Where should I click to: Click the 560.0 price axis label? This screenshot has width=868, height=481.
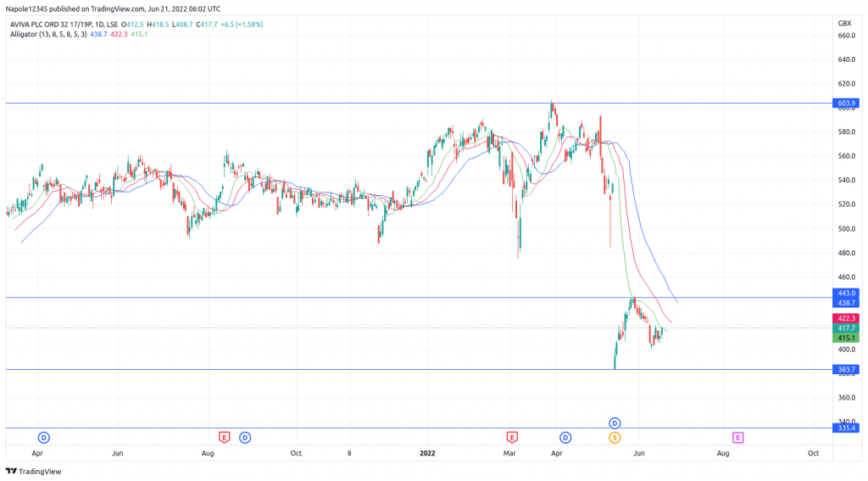pos(847,156)
